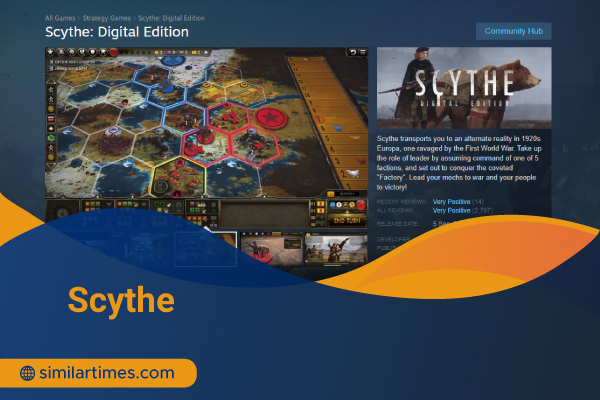The height and width of the screenshot is (400, 600).
Task: Open the hamburger menu icon in game screenshot
Action: [x=362, y=52]
